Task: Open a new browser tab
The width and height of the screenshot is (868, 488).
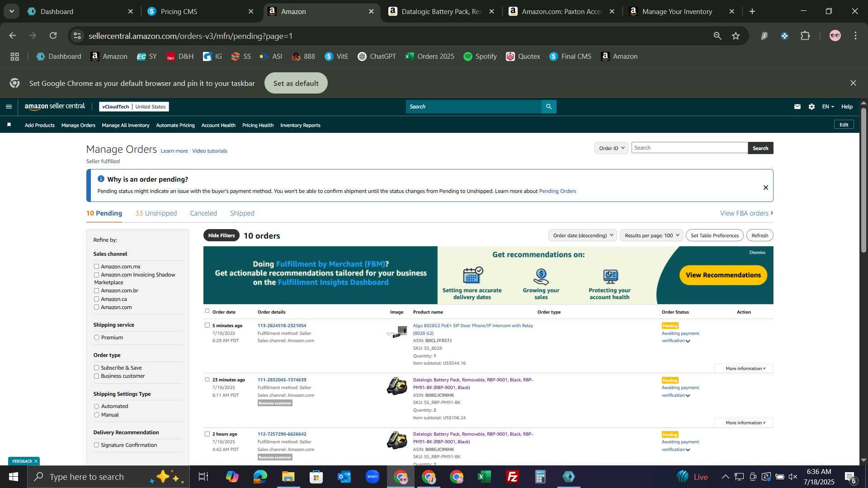Action: click(x=752, y=11)
